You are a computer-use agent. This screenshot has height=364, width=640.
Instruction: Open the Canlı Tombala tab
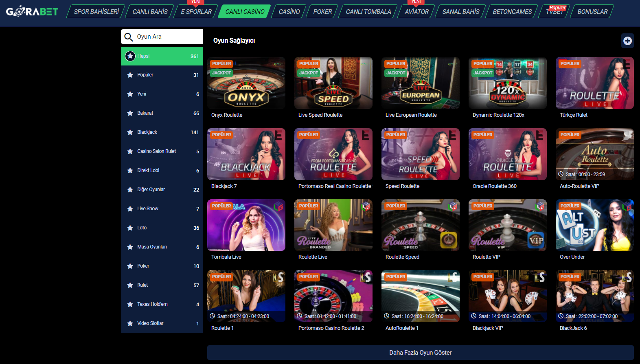(368, 11)
